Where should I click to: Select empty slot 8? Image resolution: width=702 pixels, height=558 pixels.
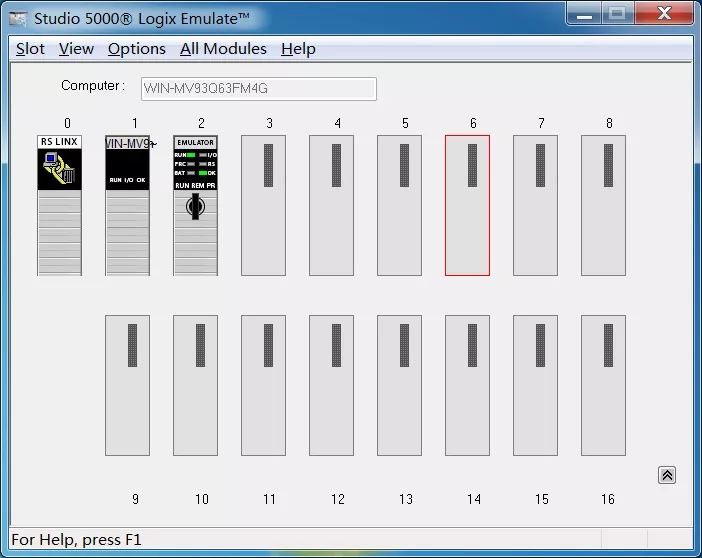point(604,206)
